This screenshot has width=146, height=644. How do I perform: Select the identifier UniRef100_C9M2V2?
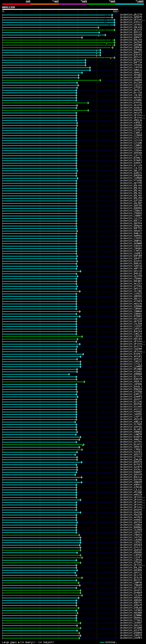[x=131, y=361]
